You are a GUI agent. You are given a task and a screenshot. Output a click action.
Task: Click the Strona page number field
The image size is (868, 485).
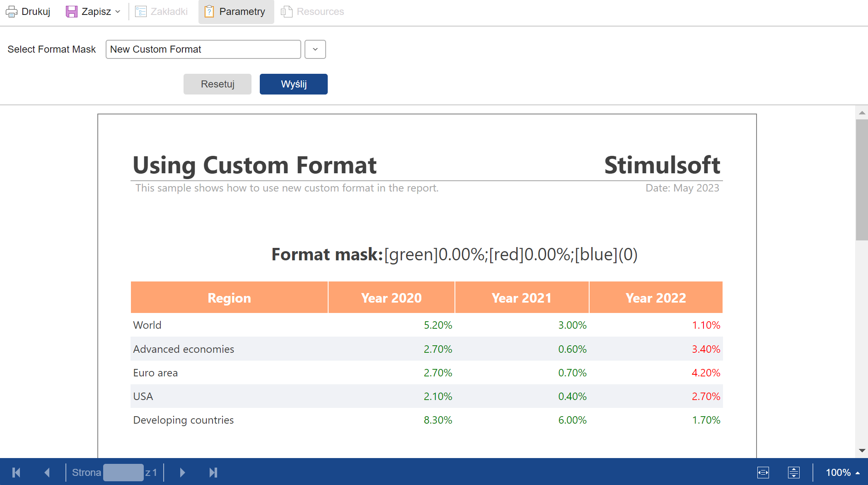pyautogui.click(x=123, y=473)
